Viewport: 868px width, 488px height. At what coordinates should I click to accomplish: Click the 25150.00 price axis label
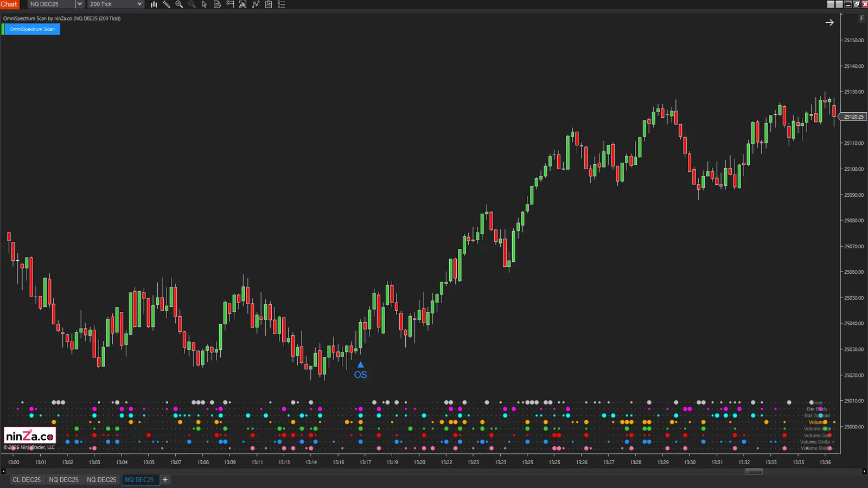854,41
